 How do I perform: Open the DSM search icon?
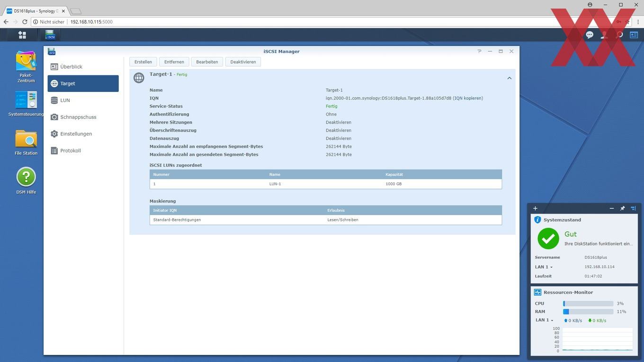pos(619,35)
